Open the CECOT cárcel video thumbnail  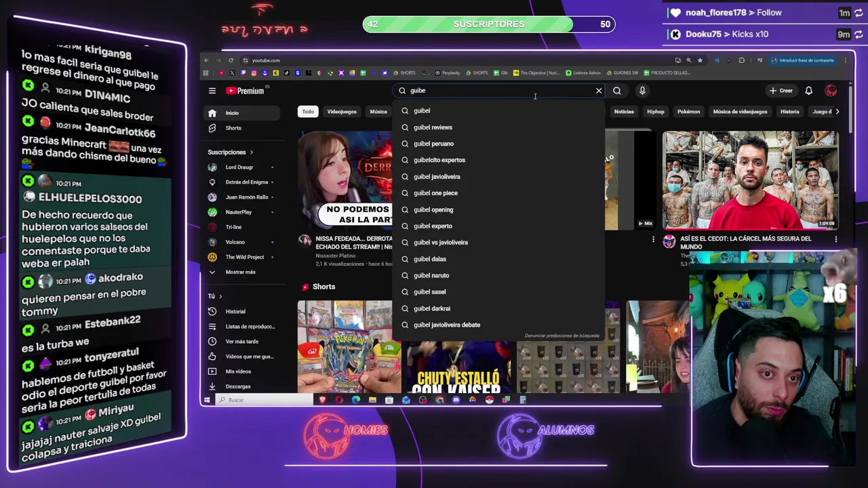click(750, 180)
